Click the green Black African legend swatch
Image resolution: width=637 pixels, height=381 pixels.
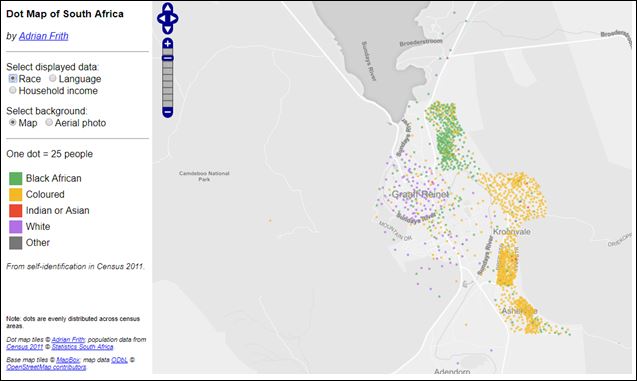coord(16,178)
